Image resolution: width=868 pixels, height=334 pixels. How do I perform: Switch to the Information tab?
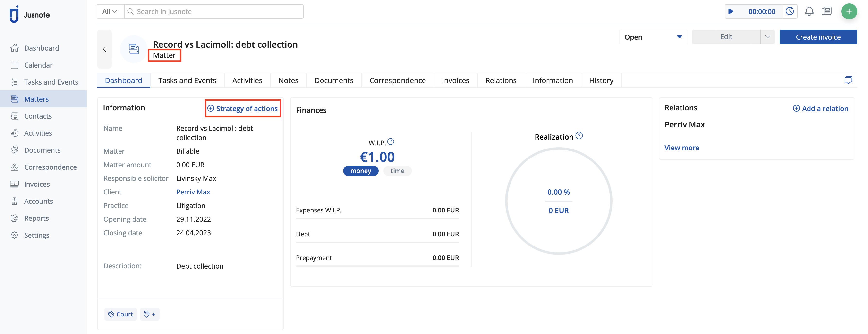553,80
